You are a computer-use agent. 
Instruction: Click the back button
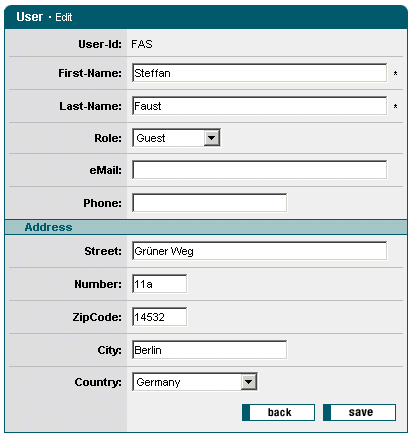278,412
